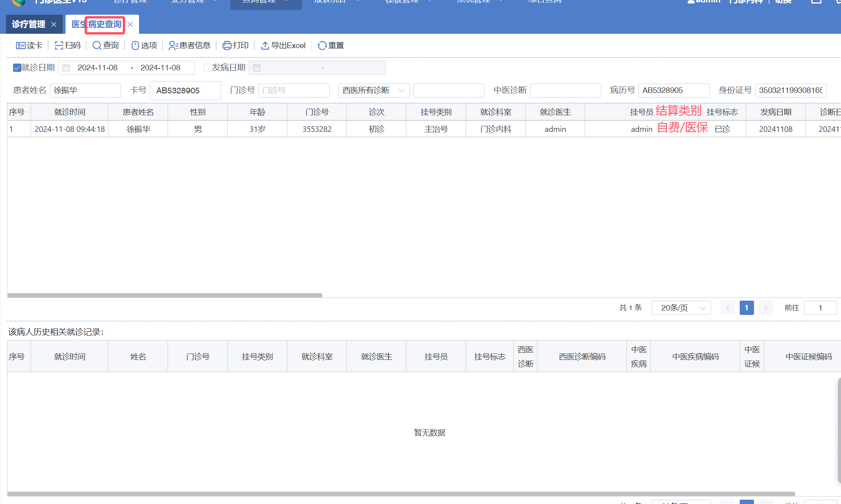
Task: Click the 打印 printer icon
Action: (227, 46)
